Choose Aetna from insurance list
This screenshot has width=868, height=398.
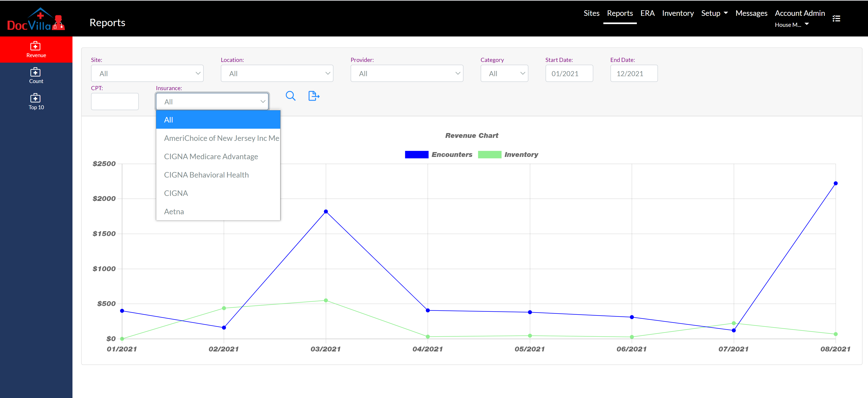tap(174, 212)
